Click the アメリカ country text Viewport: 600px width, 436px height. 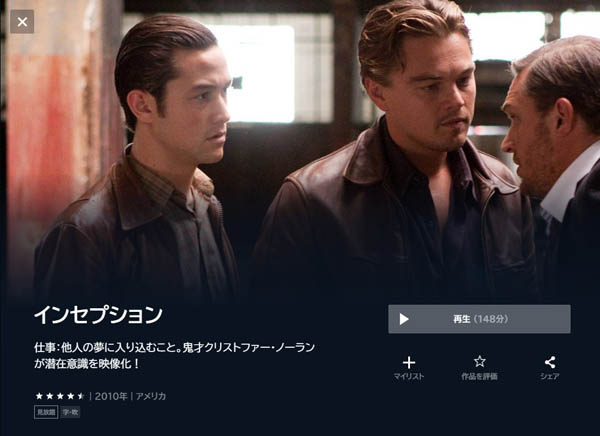point(151,396)
